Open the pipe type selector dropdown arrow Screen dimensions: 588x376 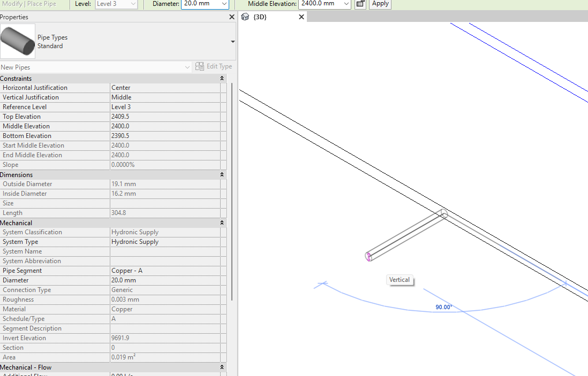point(232,41)
